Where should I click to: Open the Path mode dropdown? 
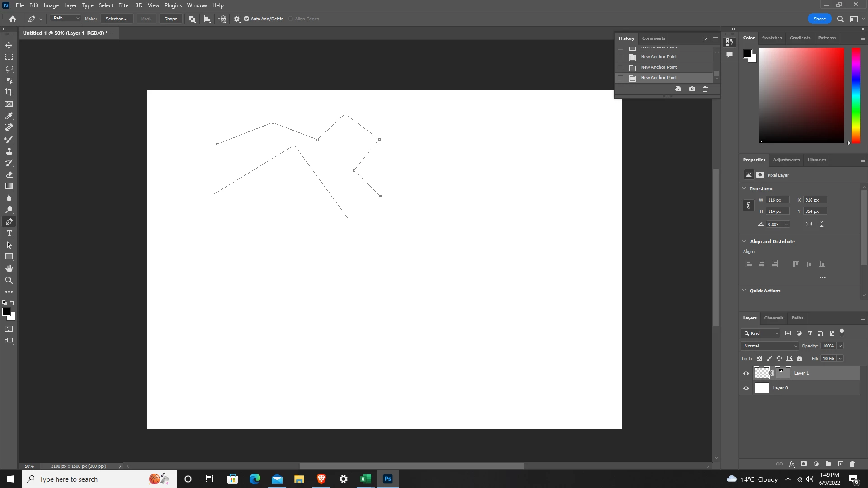coord(66,19)
